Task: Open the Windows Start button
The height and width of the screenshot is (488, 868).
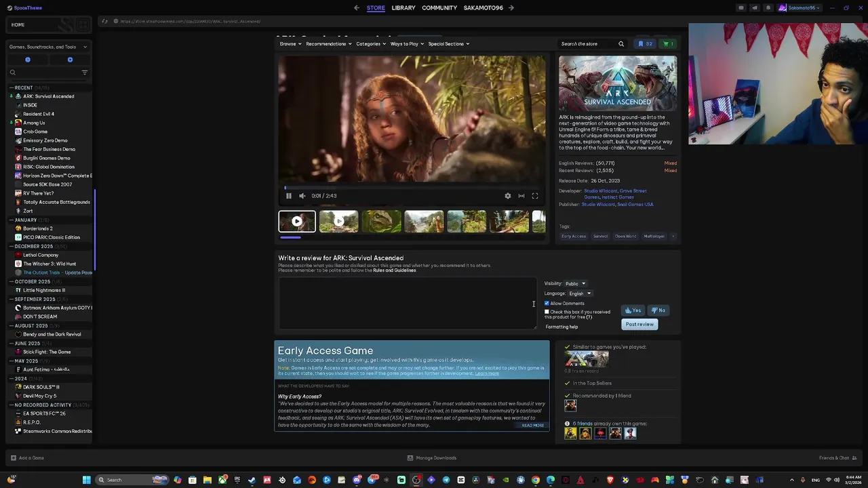Action: click(86, 480)
